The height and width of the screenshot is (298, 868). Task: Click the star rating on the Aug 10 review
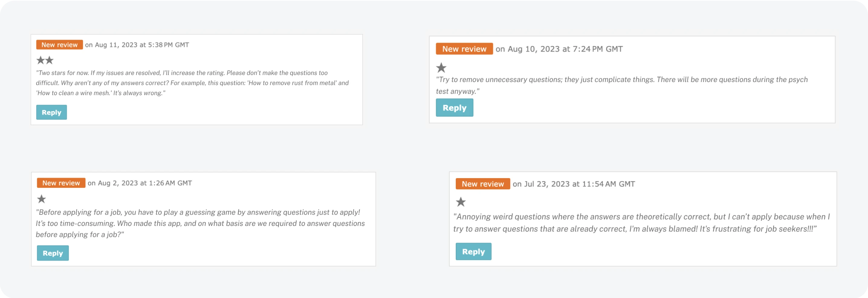441,68
